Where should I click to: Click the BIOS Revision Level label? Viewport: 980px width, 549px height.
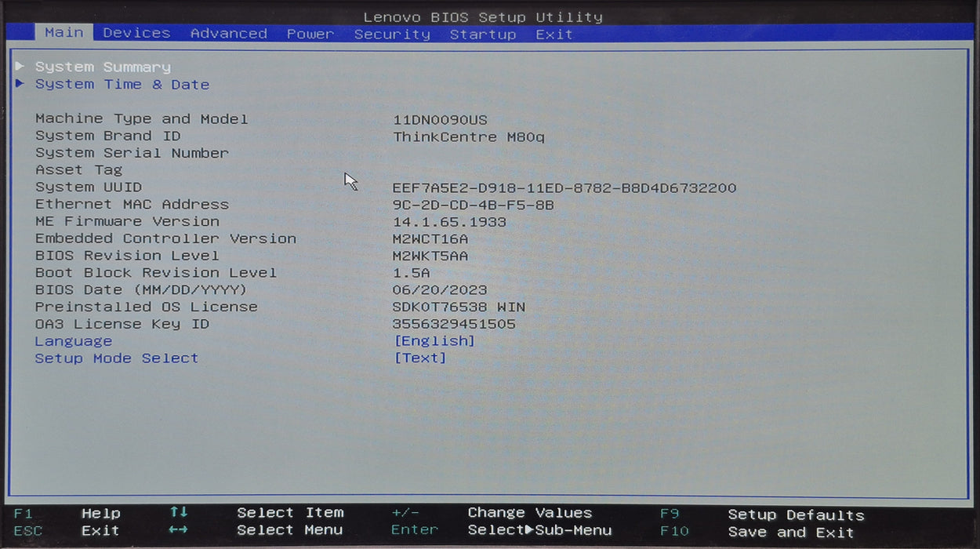point(127,256)
